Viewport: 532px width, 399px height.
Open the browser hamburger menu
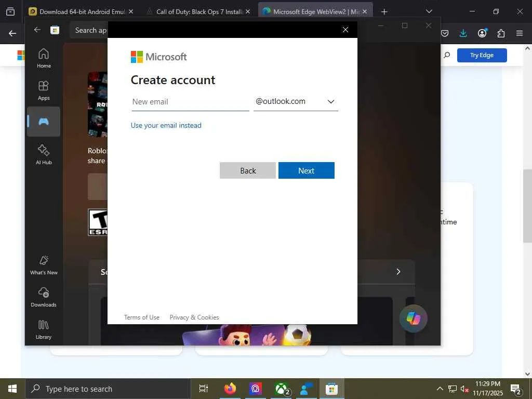(x=520, y=33)
